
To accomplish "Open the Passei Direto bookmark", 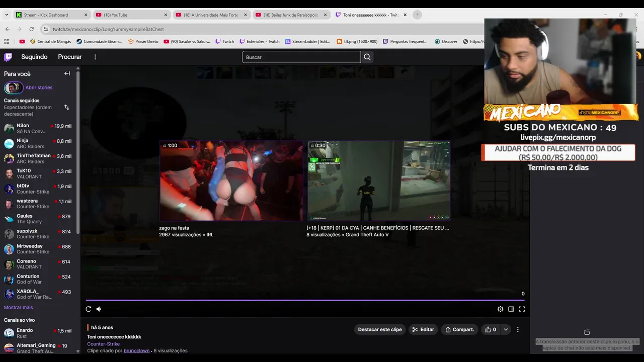I will click(143, 42).
